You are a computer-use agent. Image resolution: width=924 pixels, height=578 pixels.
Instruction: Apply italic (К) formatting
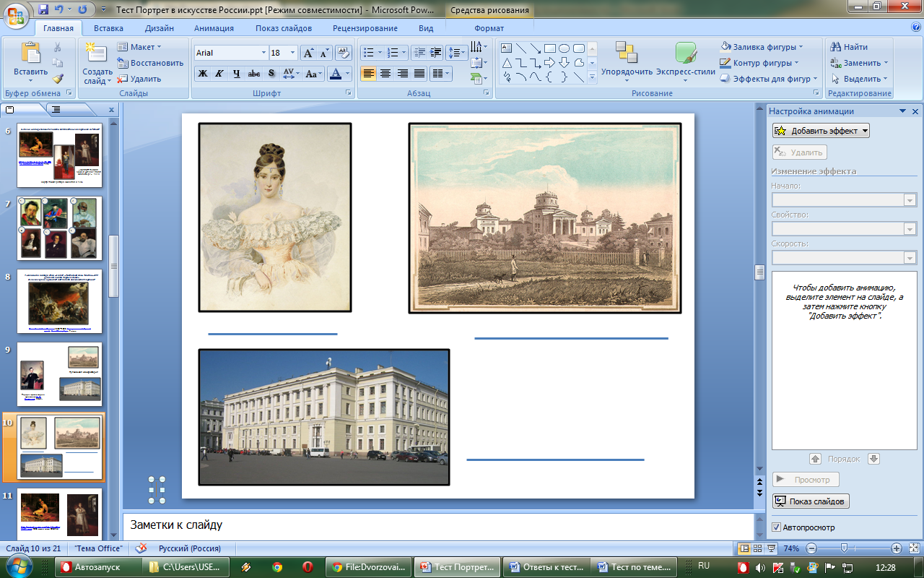(219, 74)
